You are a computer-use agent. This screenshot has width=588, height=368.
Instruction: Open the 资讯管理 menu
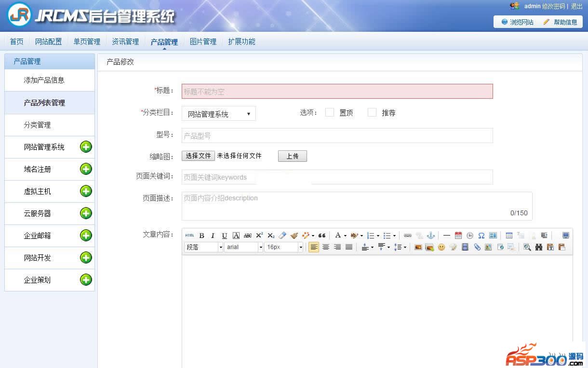pos(125,41)
